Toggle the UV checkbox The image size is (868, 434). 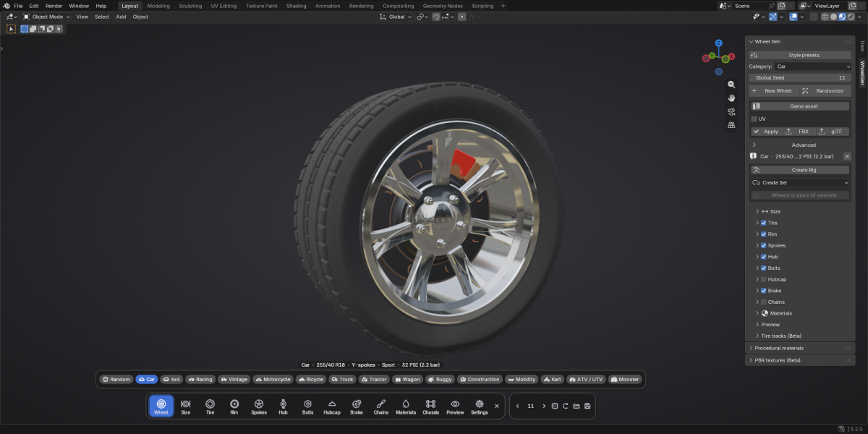[754, 119]
